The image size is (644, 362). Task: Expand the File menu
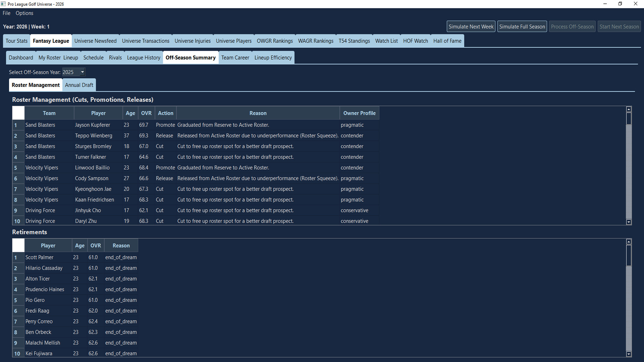point(6,13)
